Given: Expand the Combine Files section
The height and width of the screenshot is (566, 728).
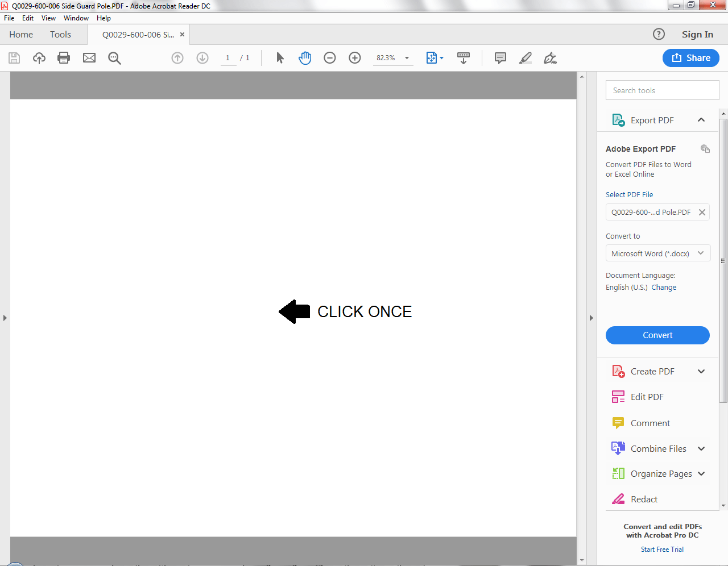Looking at the screenshot, I should click(x=701, y=448).
